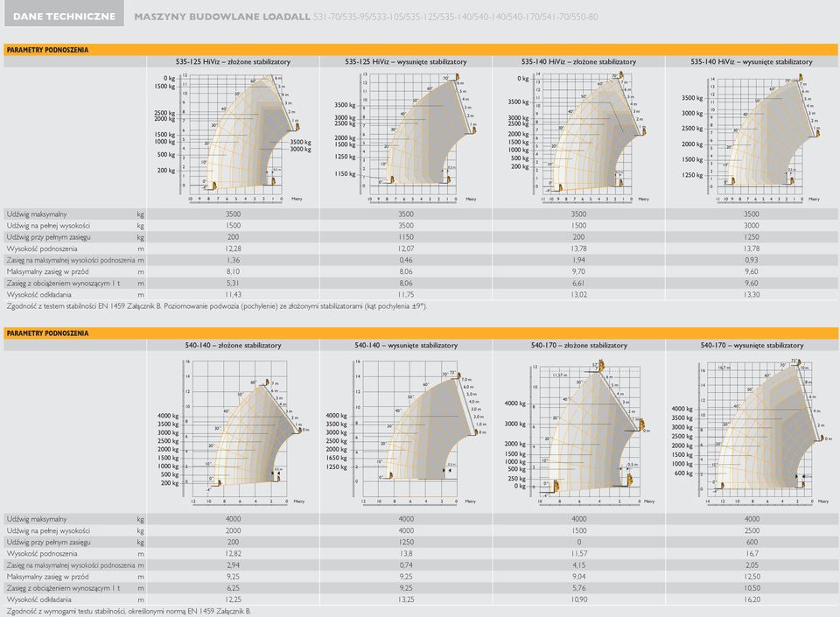This screenshot has height=617, width=840.
Task: Click the DANE TECHNICZNE header tab
Action: (64, 14)
